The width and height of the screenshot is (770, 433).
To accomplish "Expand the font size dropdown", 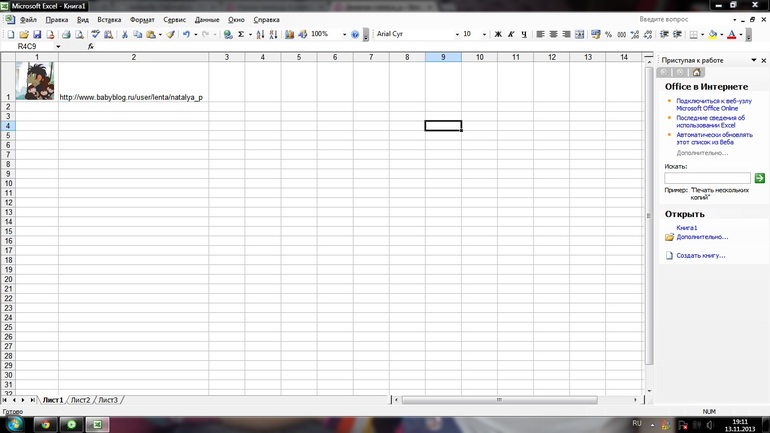I will point(484,34).
